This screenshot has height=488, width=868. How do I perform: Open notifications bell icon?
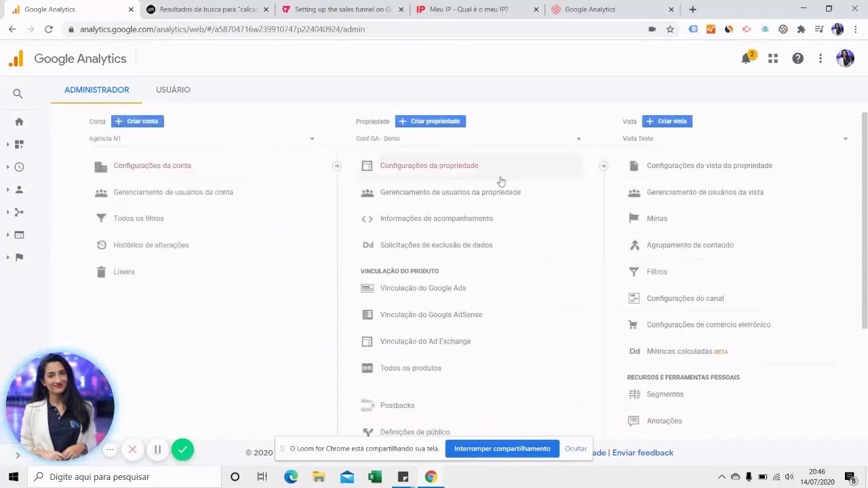point(747,58)
